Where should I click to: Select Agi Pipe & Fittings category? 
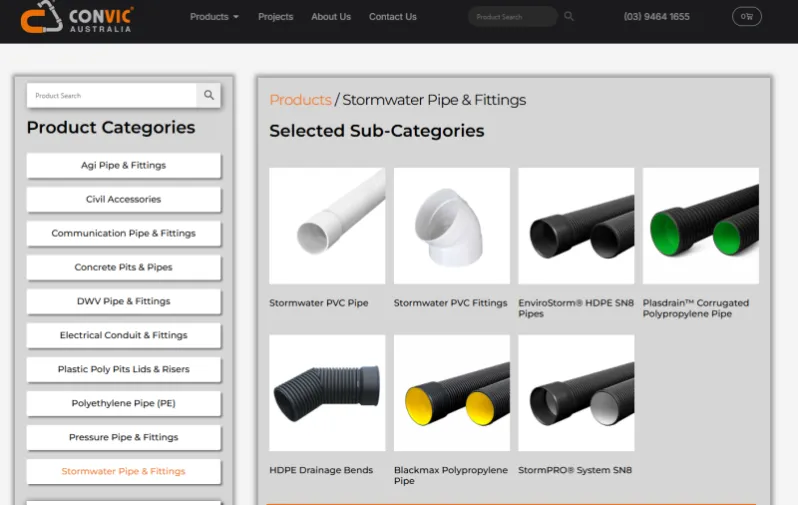(x=124, y=165)
